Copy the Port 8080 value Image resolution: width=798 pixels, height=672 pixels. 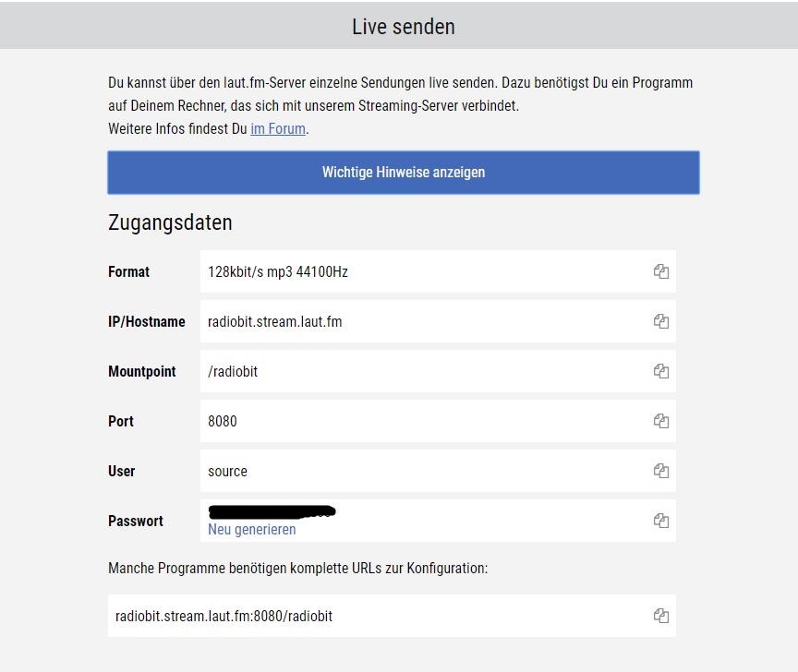661,421
